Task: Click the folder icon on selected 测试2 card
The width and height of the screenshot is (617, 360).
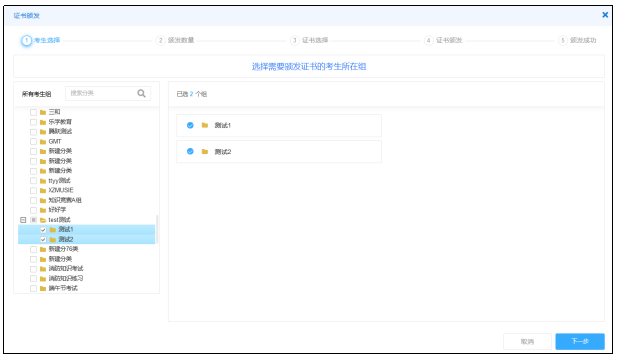Action: pos(205,151)
